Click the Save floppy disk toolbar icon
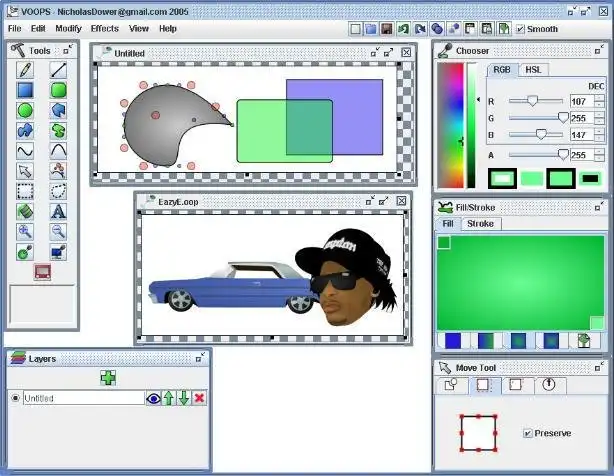This screenshot has width=614, height=476. 387,29
